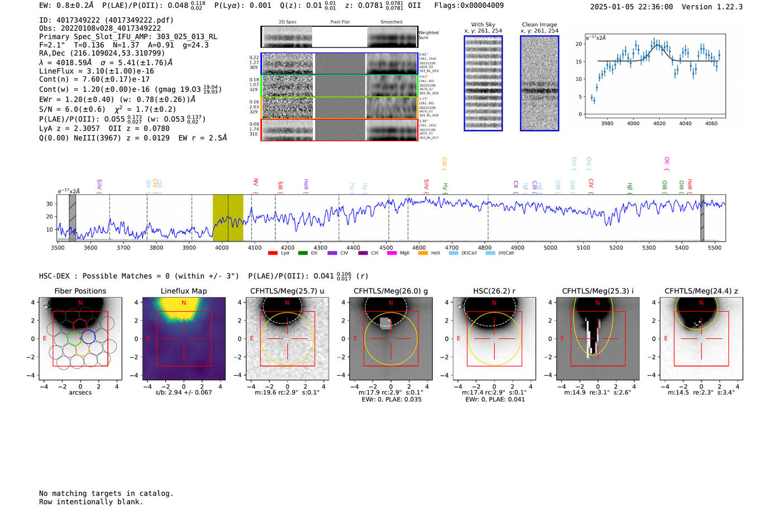Click the Version 1.22.3 label
Viewport: 782px width, 532px height.
pos(712,7)
